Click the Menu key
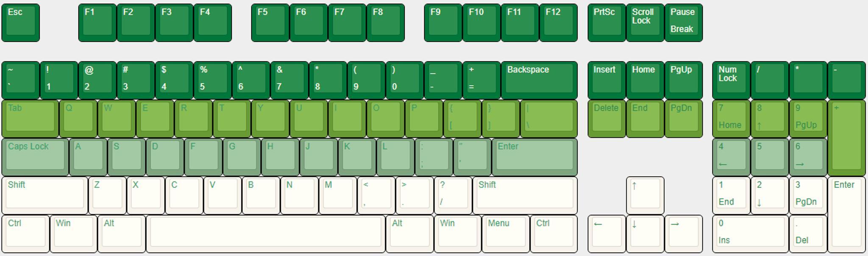Viewport: 868px width, 256px height. click(505, 234)
